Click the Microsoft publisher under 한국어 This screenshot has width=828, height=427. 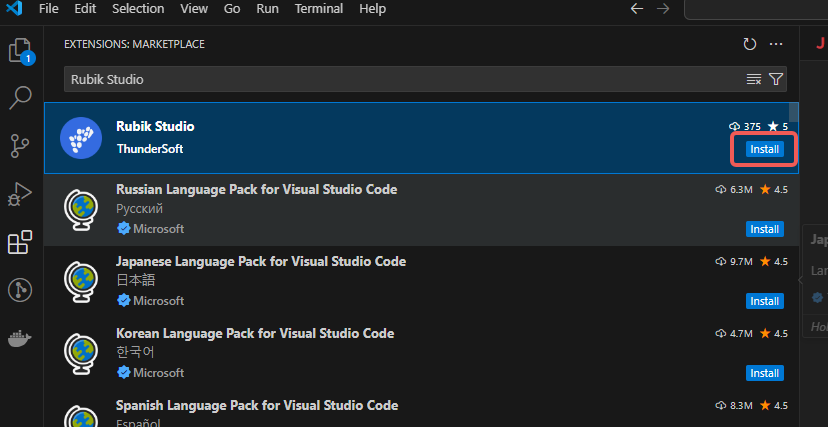point(158,373)
